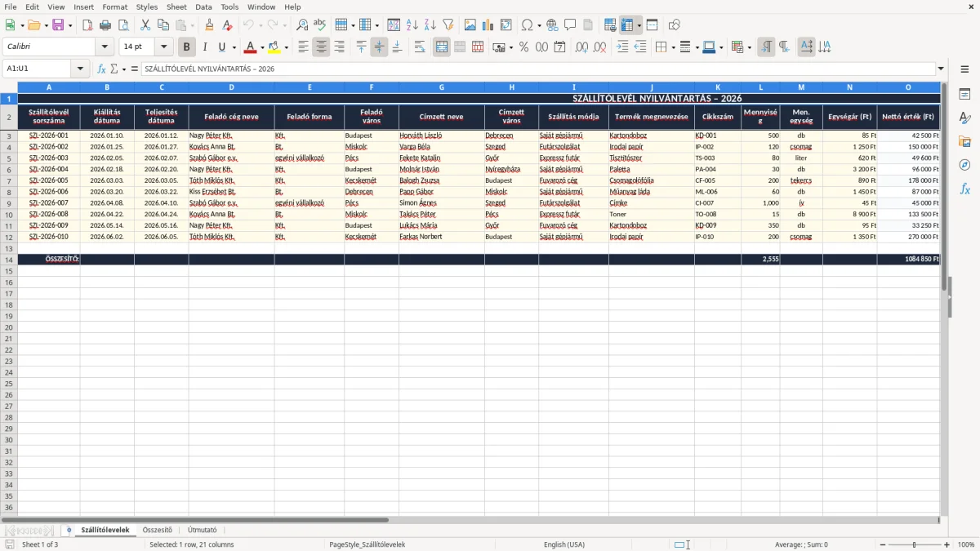Apply the yellow Background Color swatch
Image resolution: width=980 pixels, height=551 pixels.
click(x=274, y=47)
